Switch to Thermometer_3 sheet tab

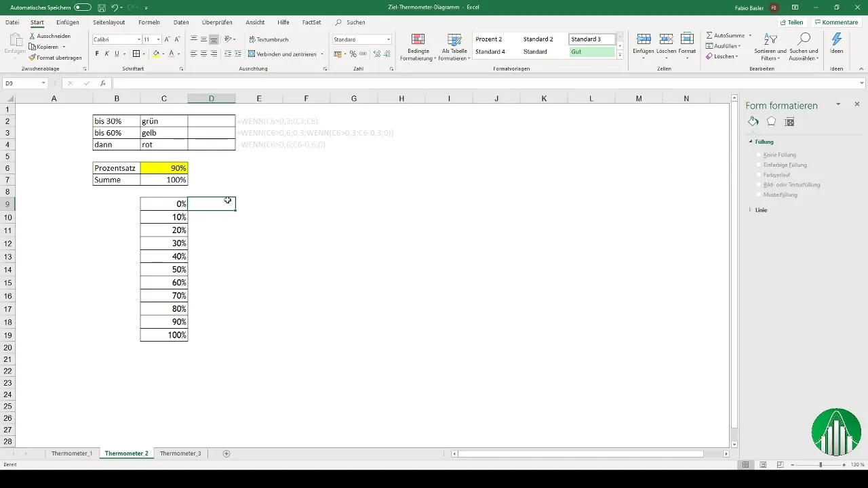tap(180, 453)
